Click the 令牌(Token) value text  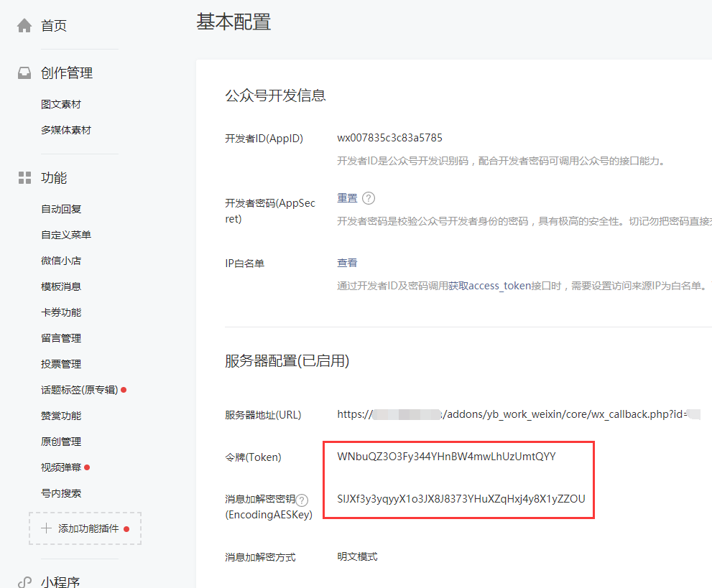point(446,457)
